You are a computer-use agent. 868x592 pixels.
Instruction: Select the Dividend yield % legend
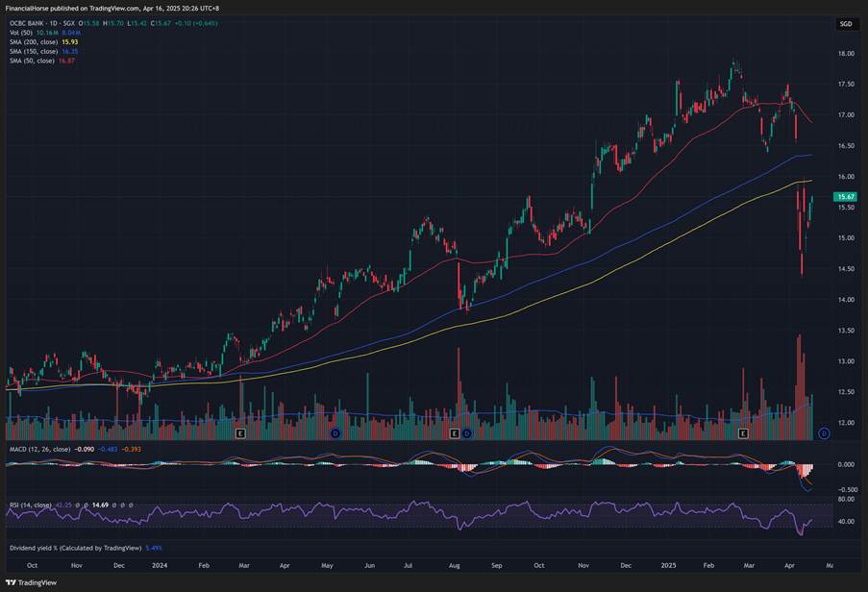coord(75,548)
